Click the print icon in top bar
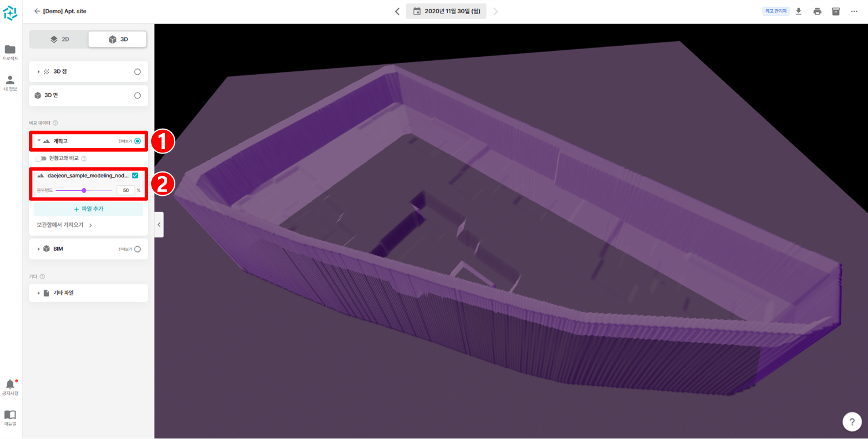This screenshot has height=439, width=868. coord(817,12)
